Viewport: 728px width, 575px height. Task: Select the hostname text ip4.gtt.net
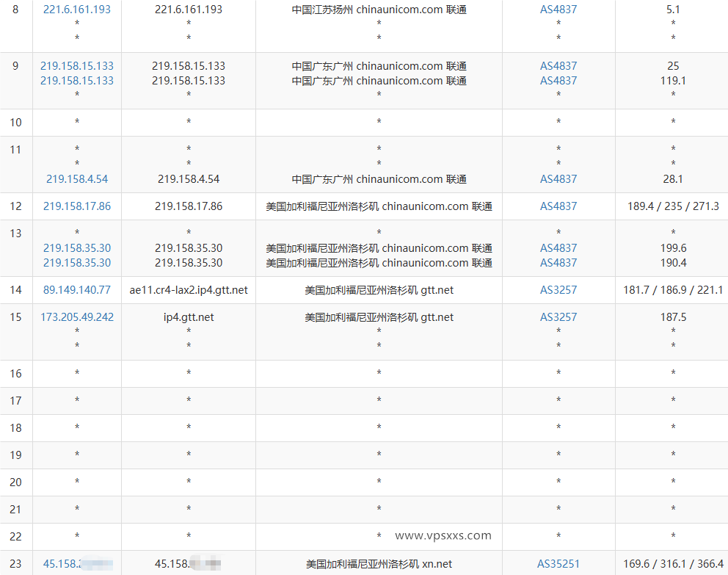coord(189,317)
